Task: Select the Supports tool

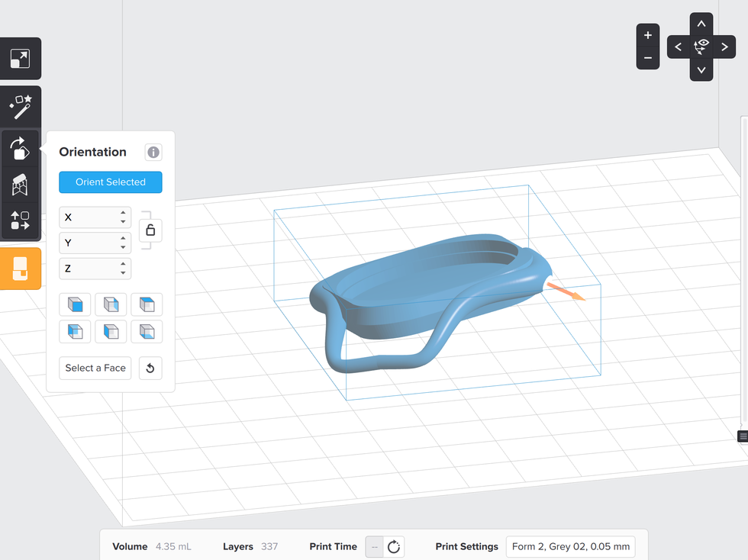Action: coord(20,185)
